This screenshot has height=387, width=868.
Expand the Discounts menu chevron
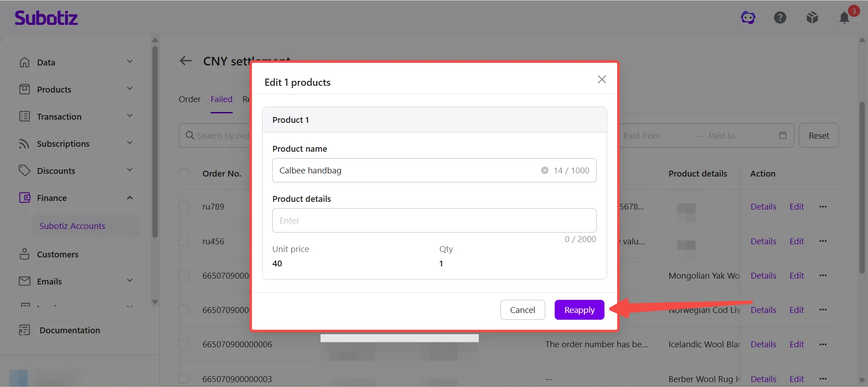(130, 170)
